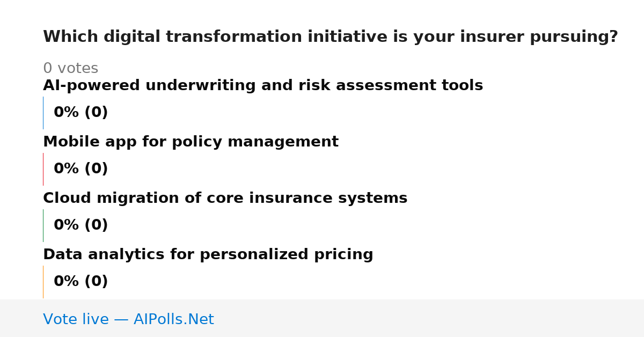The width and height of the screenshot is (644, 337).
Task: Click the blue bar for AI-powered underwriting
Action: pos(43,113)
